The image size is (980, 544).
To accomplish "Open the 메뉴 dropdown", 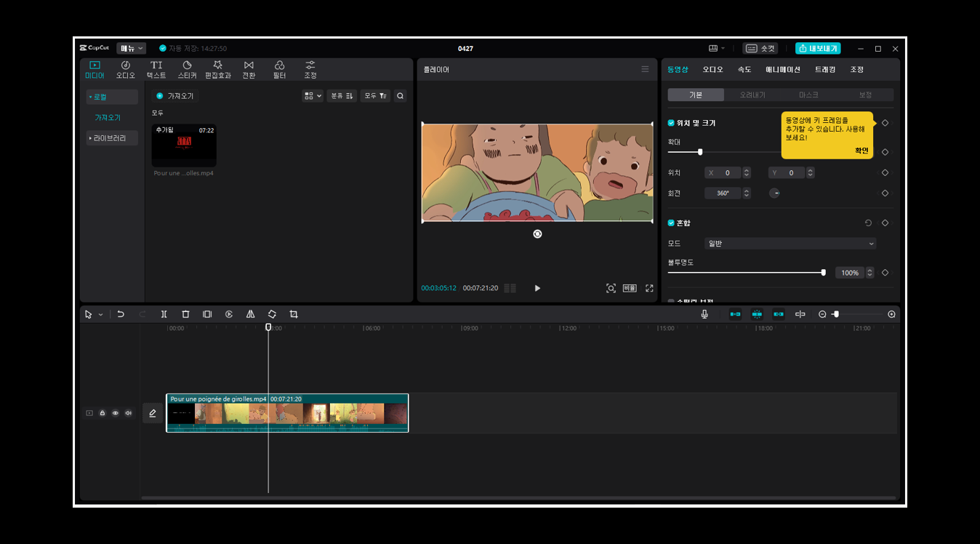I will [x=132, y=48].
